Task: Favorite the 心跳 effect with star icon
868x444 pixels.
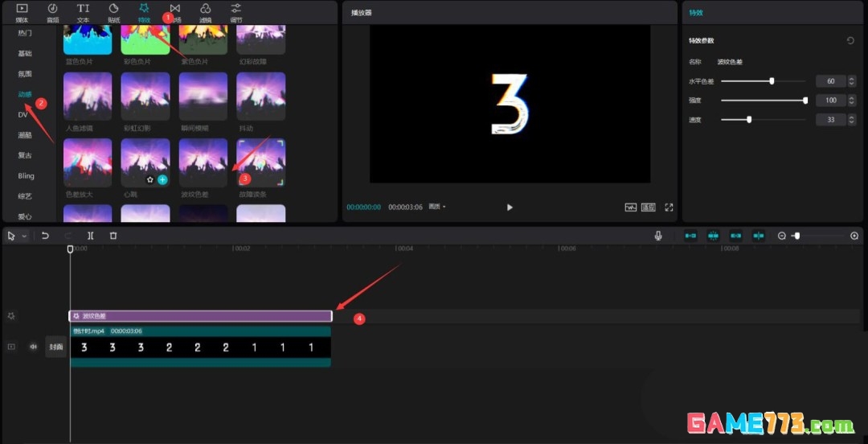Action: pos(149,179)
